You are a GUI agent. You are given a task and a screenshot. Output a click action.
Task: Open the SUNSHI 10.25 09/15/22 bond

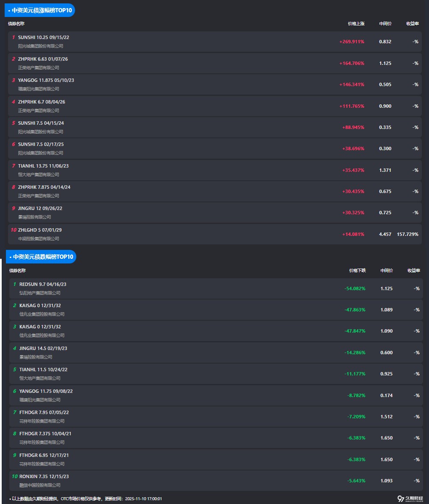44,37
